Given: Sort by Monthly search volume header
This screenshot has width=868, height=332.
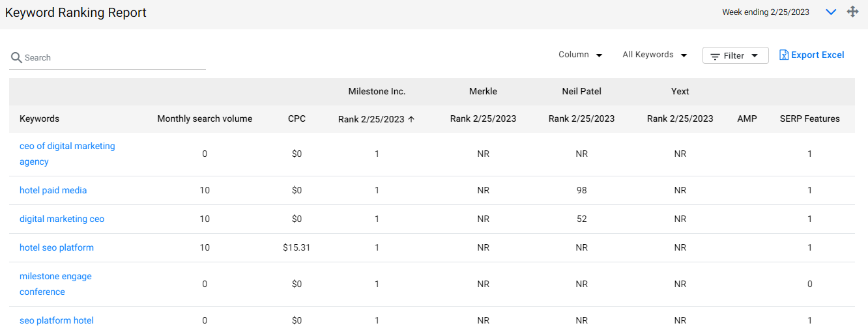Looking at the screenshot, I should 205,119.
